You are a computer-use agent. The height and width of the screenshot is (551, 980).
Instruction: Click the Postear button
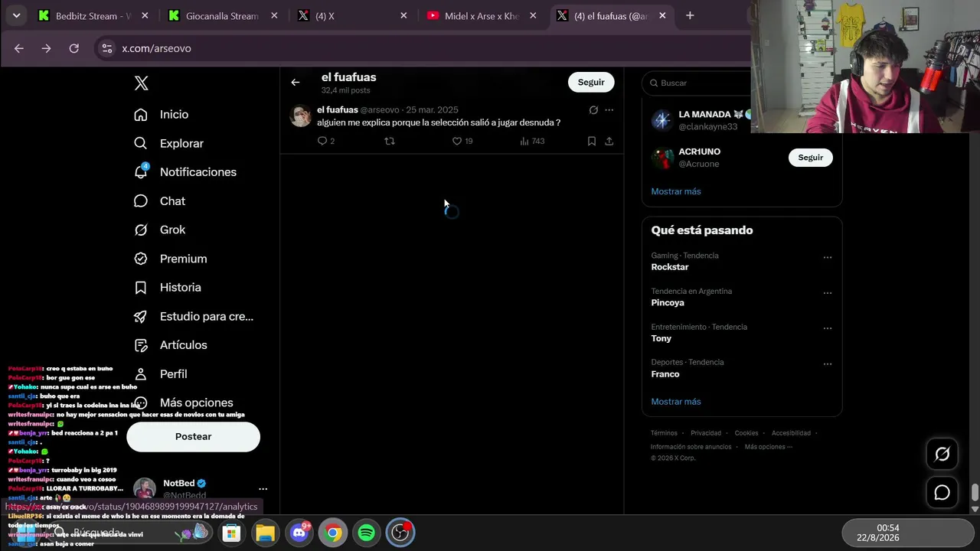click(x=193, y=436)
